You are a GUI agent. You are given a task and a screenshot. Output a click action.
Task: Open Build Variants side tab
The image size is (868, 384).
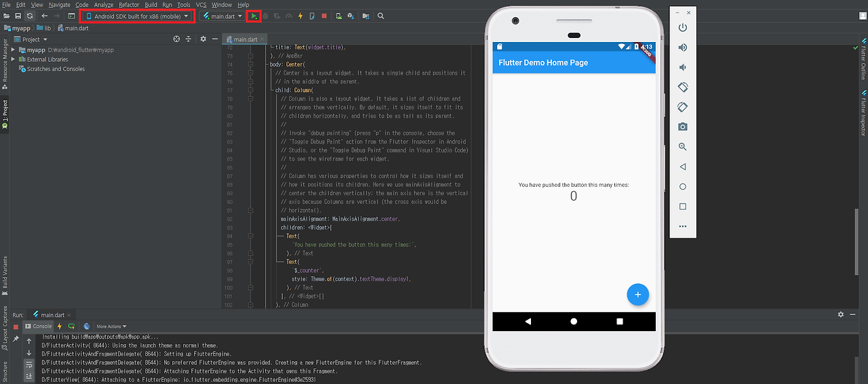[4, 275]
